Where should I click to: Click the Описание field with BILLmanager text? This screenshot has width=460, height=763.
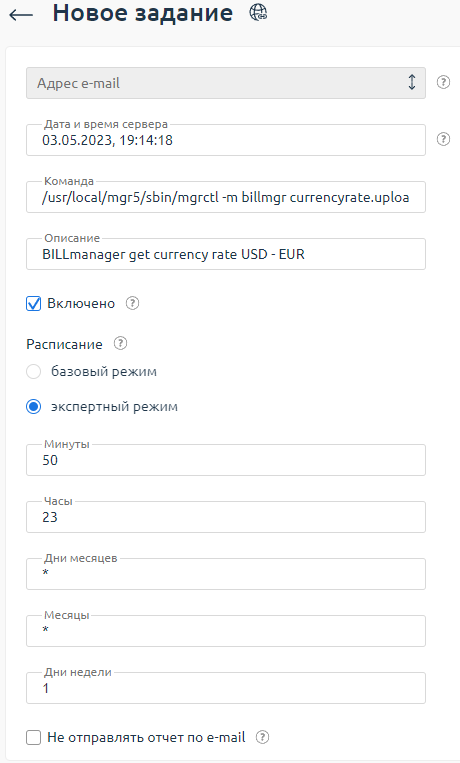pyautogui.click(x=226, y=254)
